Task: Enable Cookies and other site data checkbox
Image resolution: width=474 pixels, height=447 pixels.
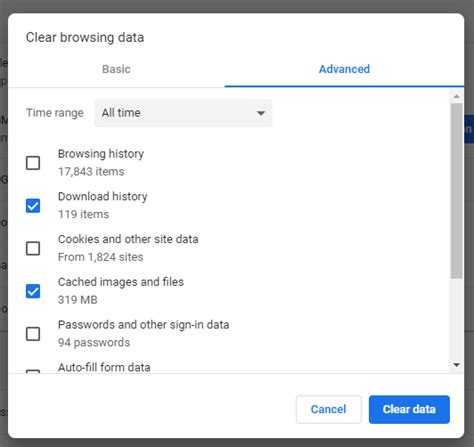Action: pyautogui.click(x=33, y=248)
